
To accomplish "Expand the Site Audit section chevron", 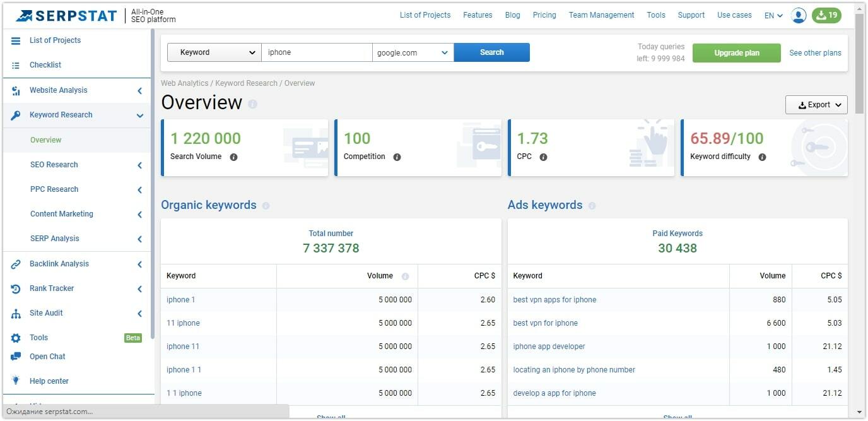I will click(139, 314).
